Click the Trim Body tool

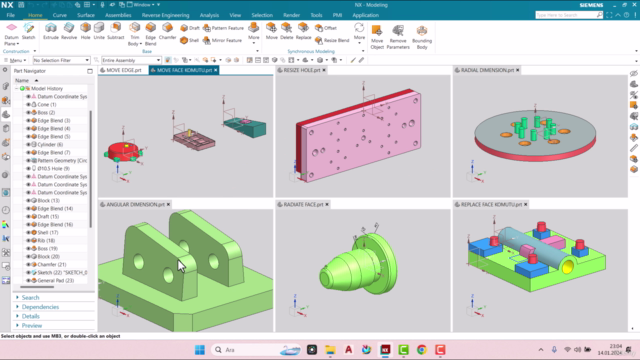click(x=134, y=34)
